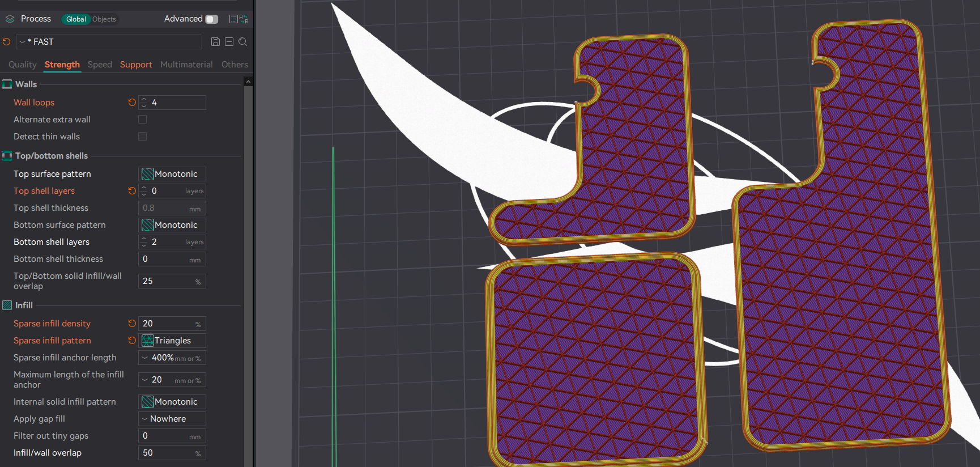The image size is (980, 467).
Task: Switch process scope to Objects
Action: pos(104,19)
